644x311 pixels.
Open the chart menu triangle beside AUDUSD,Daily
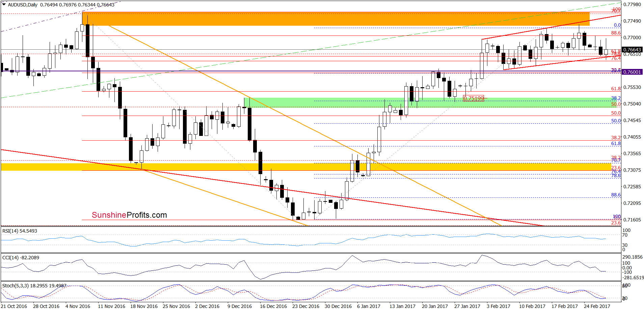tap(4, 5)
